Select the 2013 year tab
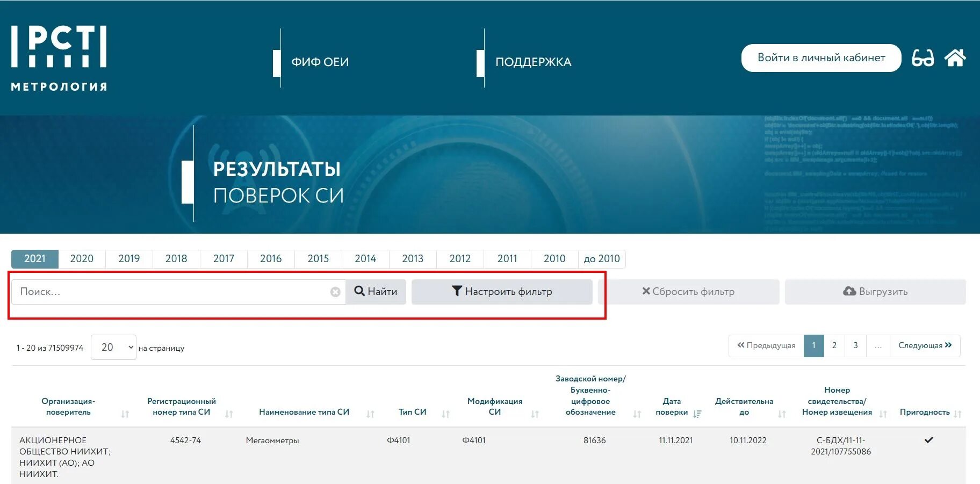 [x=413, y=258]
